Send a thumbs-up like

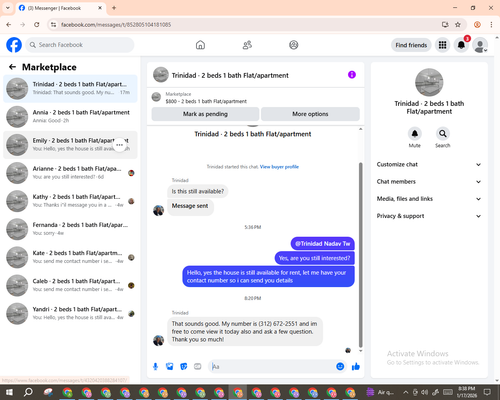(x=356, y=367)
